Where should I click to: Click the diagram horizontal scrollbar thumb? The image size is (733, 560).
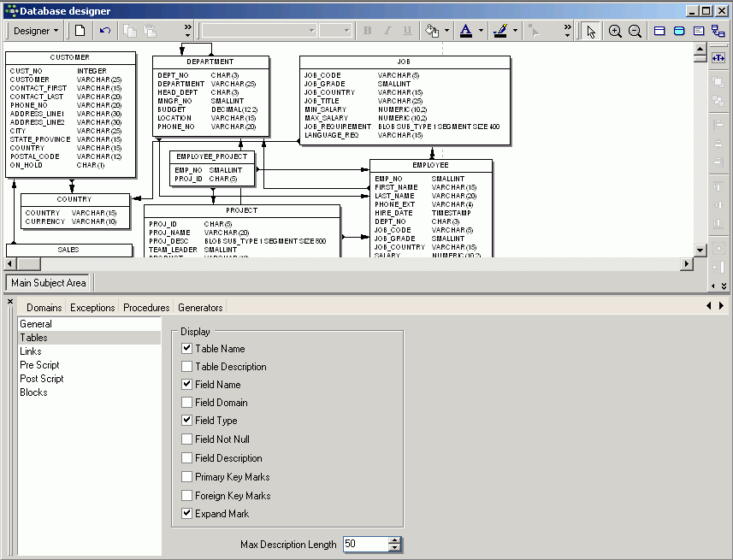pyautogui.click(x=28, y=263)
